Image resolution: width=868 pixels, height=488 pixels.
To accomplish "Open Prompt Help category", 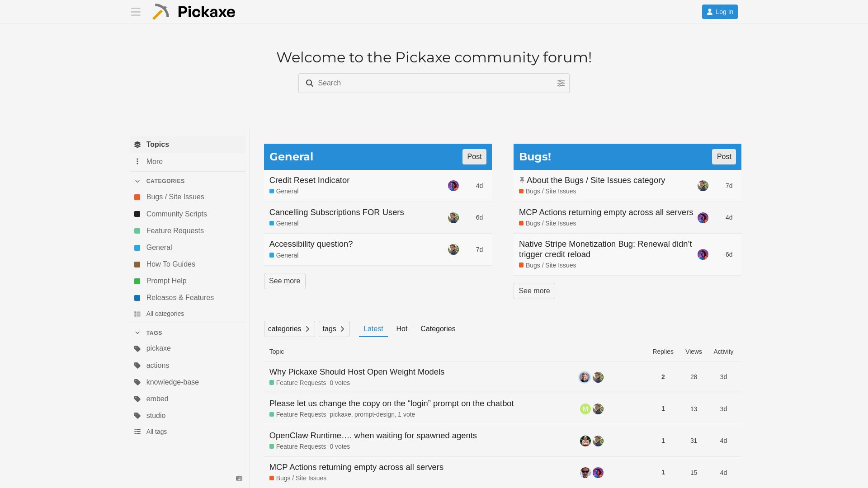I will 188,281.
